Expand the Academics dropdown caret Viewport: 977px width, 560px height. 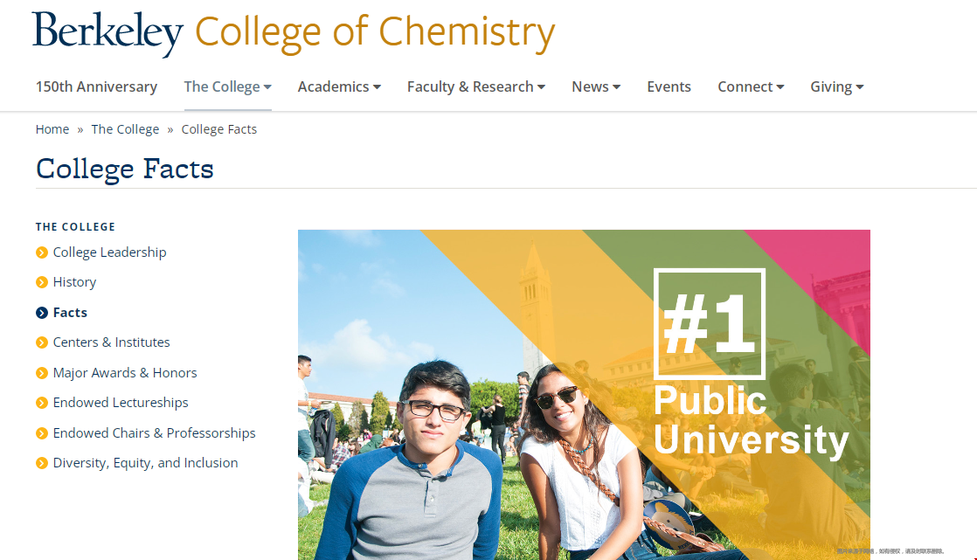click(x=377, y=87)
